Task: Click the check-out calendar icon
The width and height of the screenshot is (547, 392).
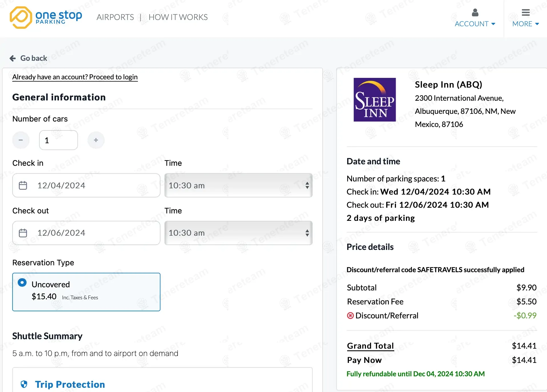Action: pyautogui.click(x=23, y=233)
